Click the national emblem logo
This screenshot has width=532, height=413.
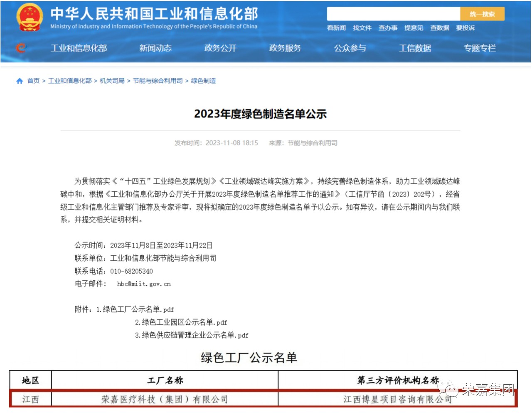pyautogui.click(x=30, y=17)
